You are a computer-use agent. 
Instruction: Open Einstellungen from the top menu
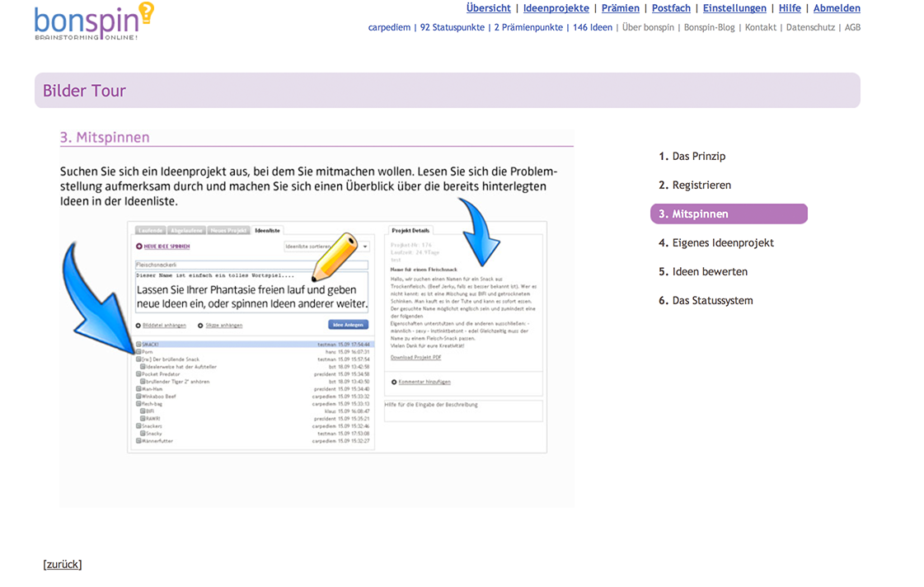(x=734, y=8)
